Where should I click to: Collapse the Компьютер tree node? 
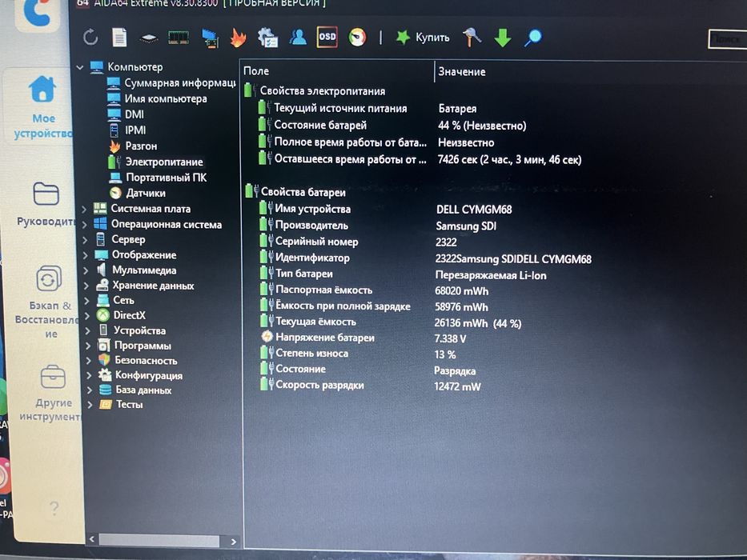coord(80,68)
